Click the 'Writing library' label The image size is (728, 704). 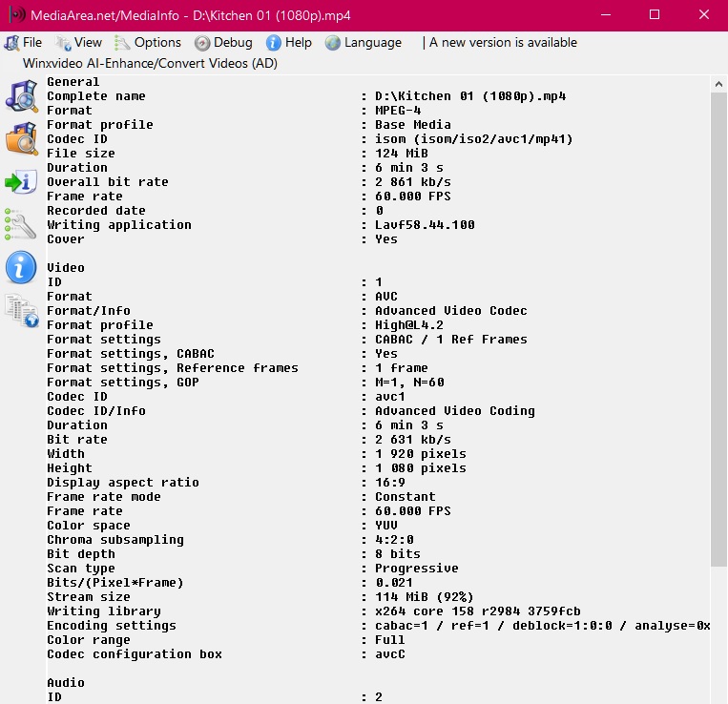(x=104, y=611)
